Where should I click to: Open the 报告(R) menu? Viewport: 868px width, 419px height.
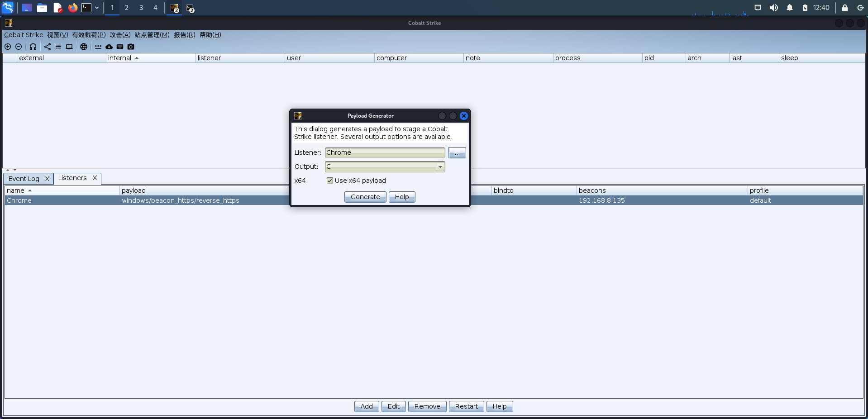point(185,35)
